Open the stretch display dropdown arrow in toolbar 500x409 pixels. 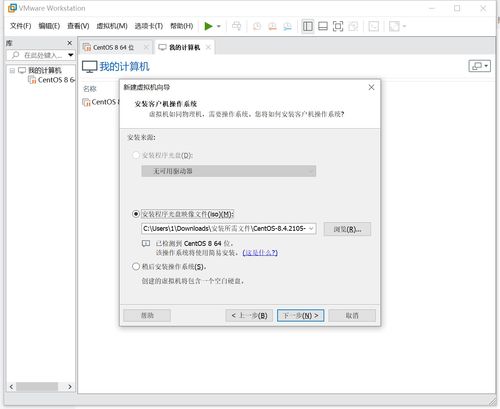(404, 26)
